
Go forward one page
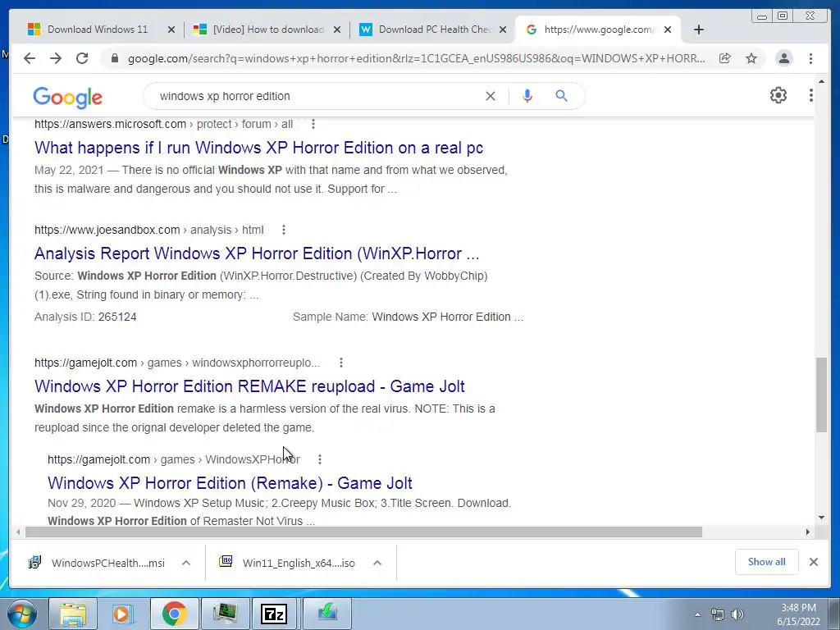point(56,58)
